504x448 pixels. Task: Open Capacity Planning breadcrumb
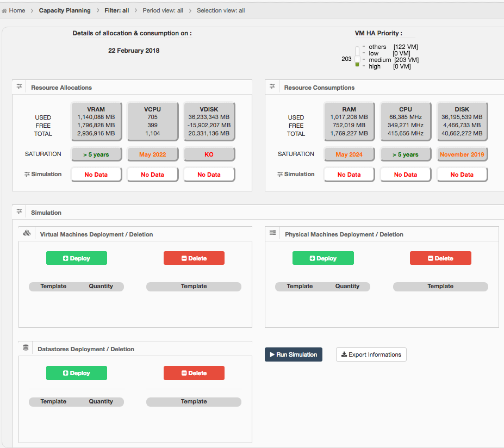65,10
